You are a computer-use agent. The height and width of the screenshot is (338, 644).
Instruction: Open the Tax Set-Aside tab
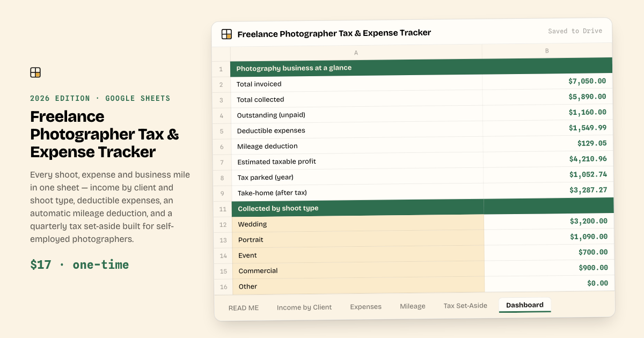click(x=465, y=306)
